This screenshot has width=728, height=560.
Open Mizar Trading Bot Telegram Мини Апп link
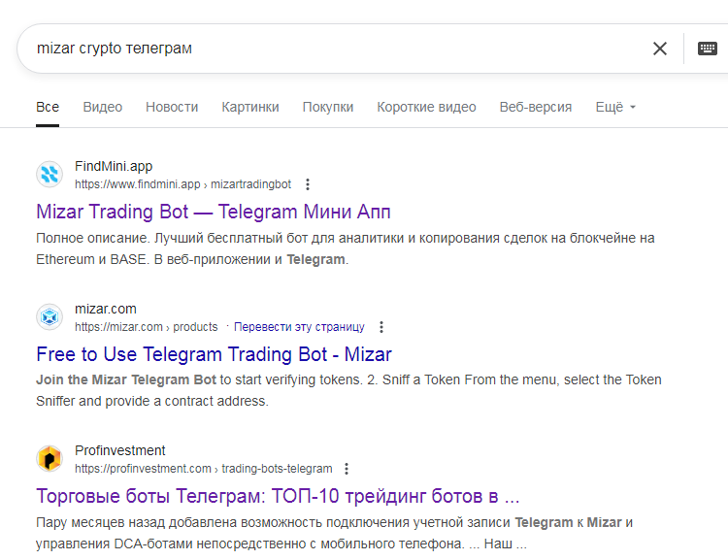pos(213,212)
